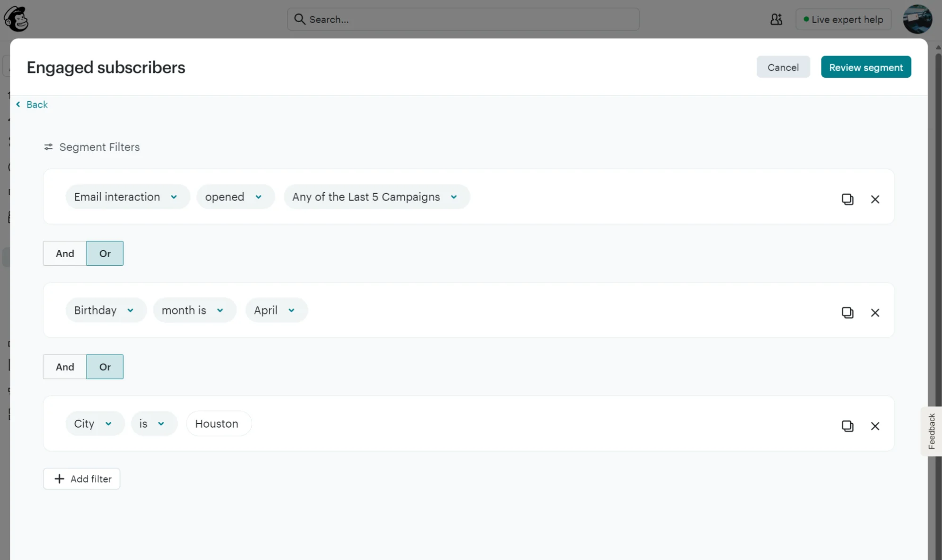Click the Cancel button
This screenshot has width=942, height=560.
783,67
